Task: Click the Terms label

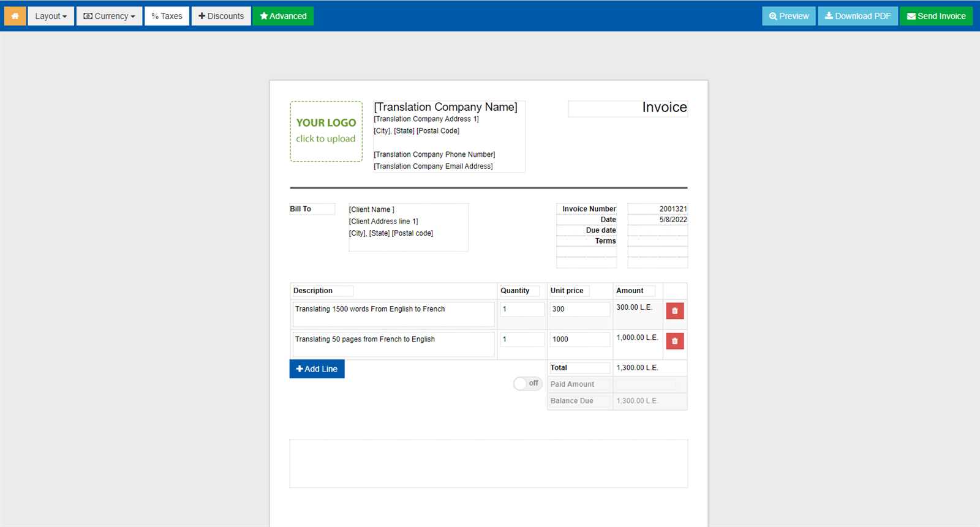Action: [x=587, y=241]
